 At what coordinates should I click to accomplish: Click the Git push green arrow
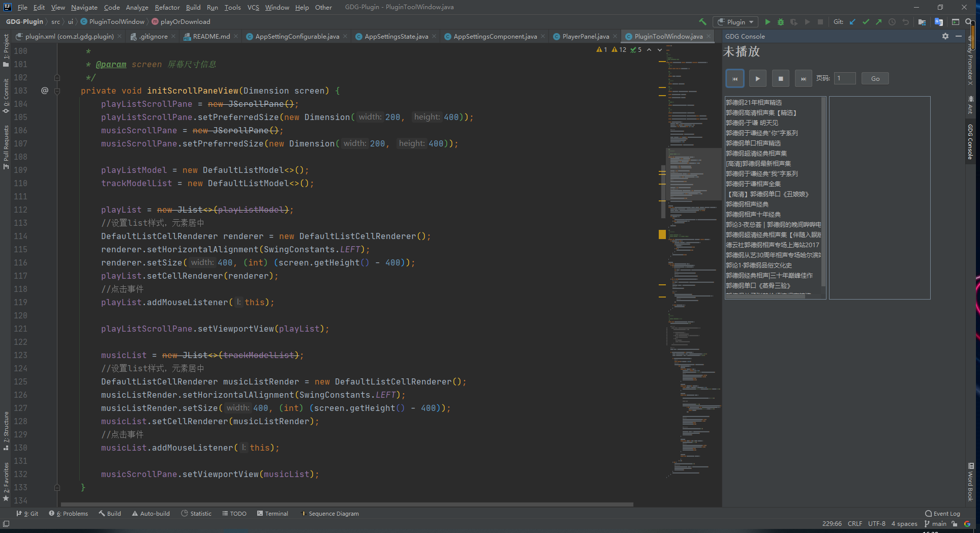[879, 22]
